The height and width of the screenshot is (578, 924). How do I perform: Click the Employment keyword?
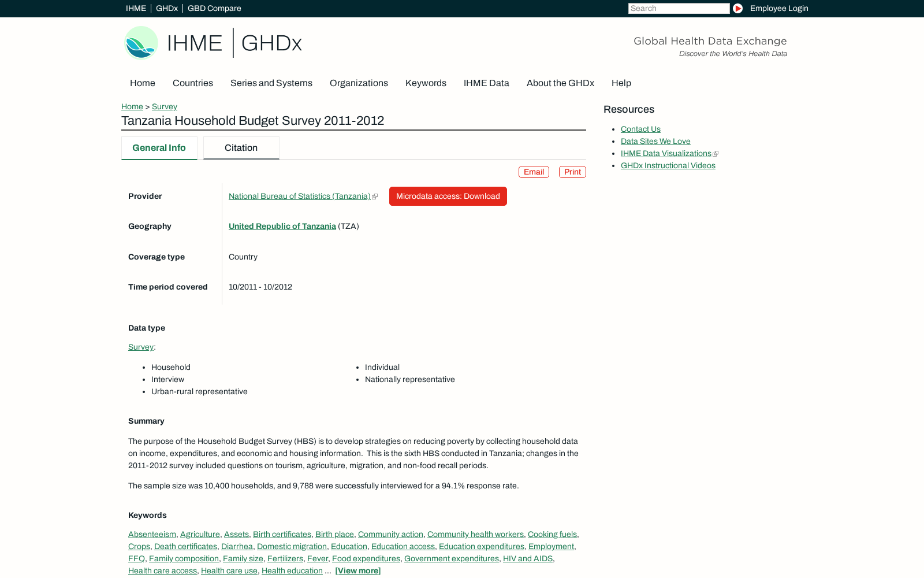(551, 547)
